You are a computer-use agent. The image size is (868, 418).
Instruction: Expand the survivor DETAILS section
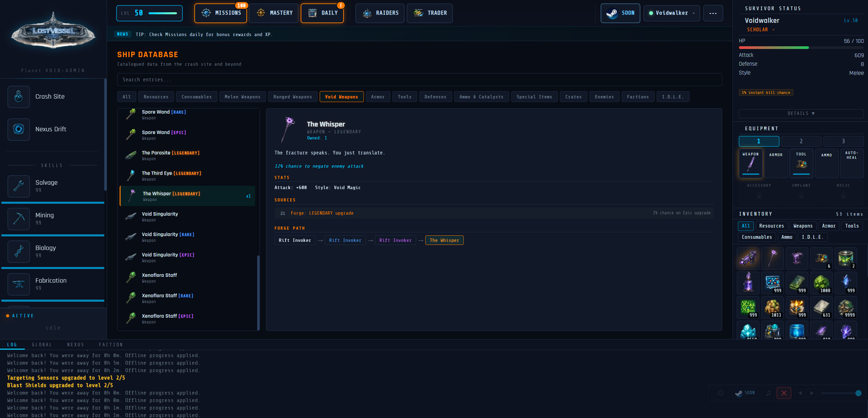(801, 114)
